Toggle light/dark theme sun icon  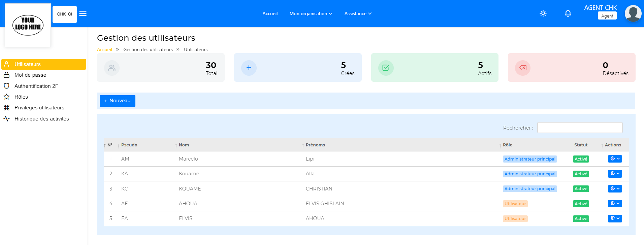coord(543,13)
